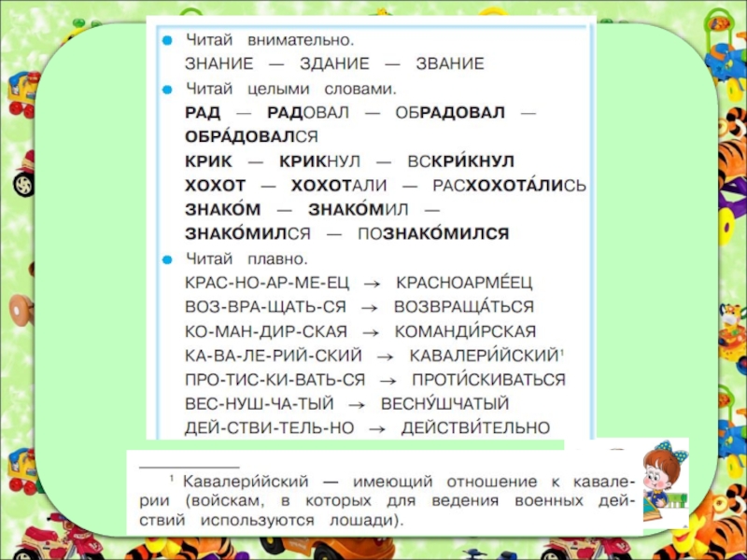Click the full word ВЕСНУШЧАТЫЙ

point(445,403)
